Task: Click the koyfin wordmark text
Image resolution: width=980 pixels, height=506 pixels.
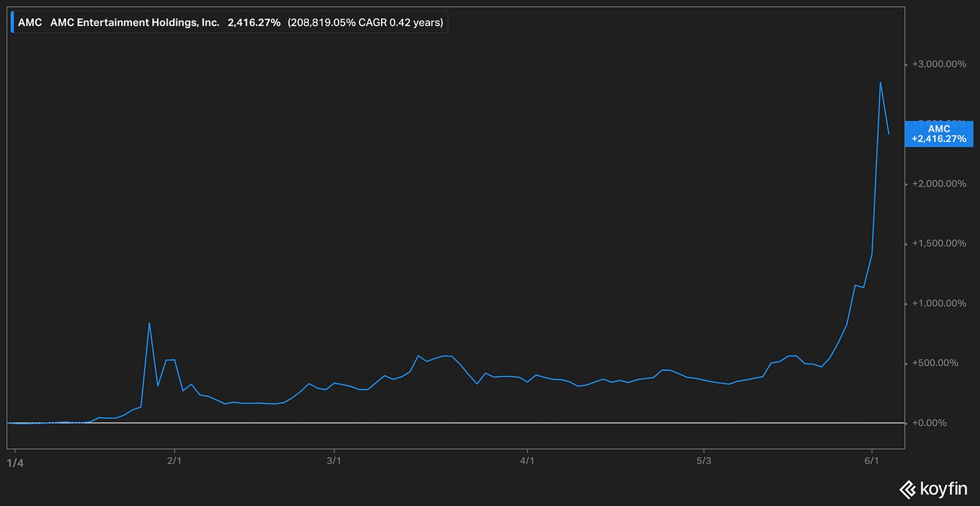Action: (x=944, y=489)
